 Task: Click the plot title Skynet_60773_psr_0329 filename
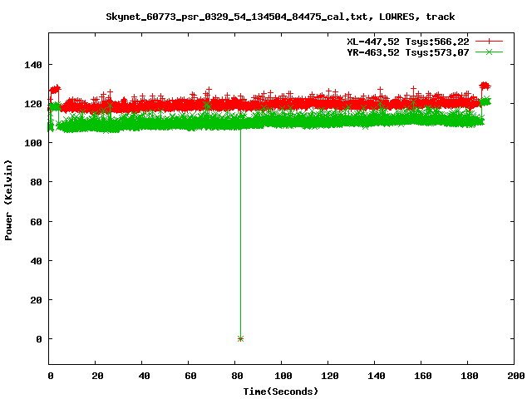237,17
